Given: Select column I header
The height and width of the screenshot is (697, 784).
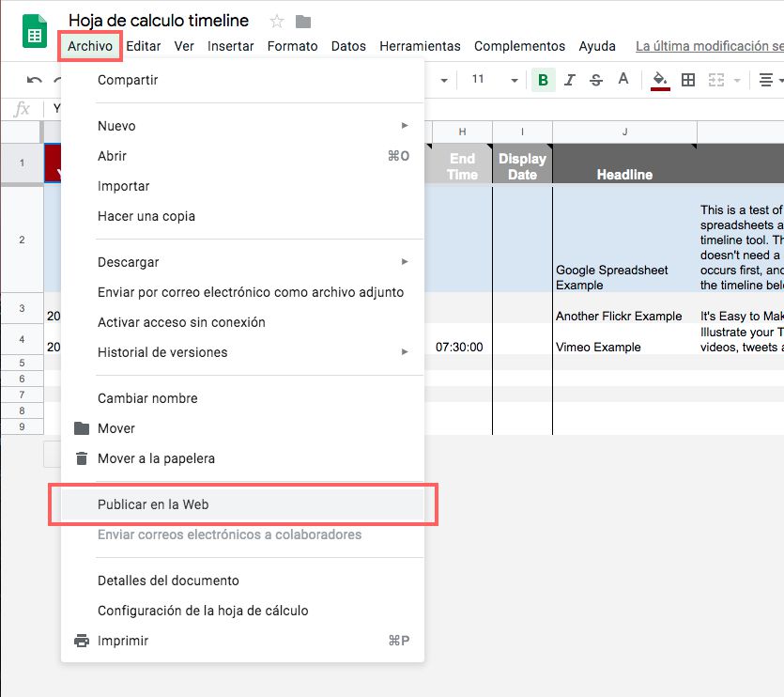Looking at the screenshot, I should (522, 132).
